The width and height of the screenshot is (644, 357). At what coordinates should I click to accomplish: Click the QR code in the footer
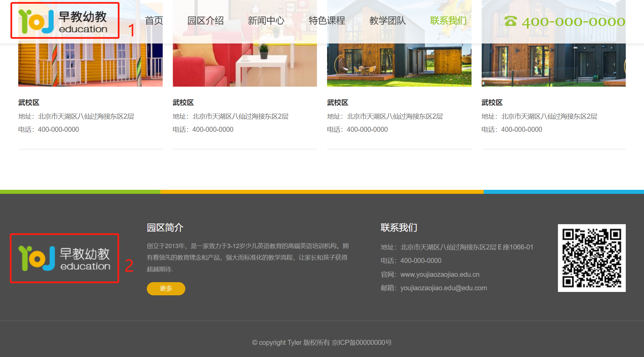pos(591,258)
